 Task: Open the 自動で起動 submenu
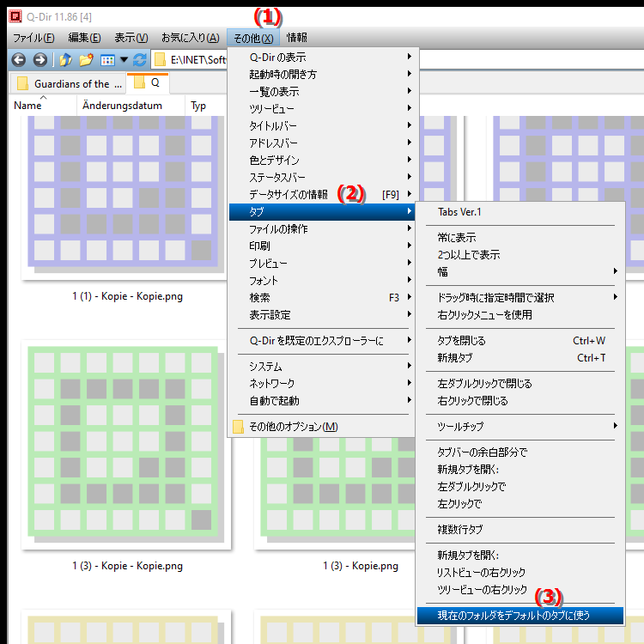click(322, 401)
